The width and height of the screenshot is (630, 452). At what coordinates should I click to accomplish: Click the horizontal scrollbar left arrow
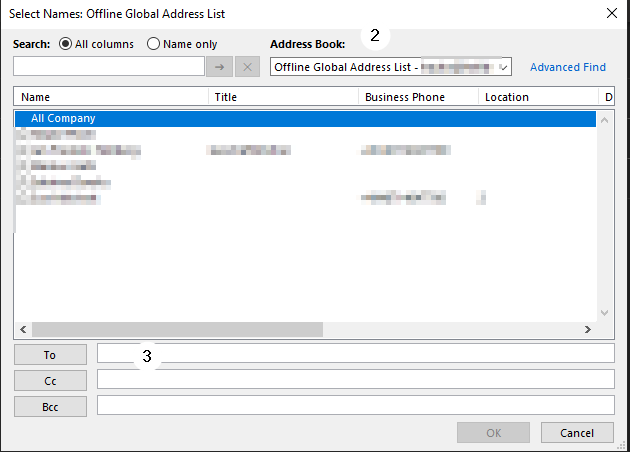(x=22, y=329)
